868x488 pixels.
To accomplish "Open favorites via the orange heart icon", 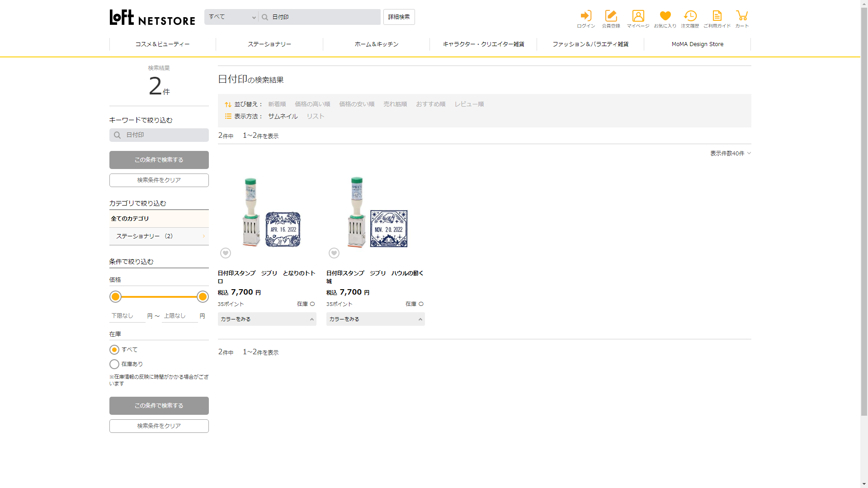I will [665, 16].
